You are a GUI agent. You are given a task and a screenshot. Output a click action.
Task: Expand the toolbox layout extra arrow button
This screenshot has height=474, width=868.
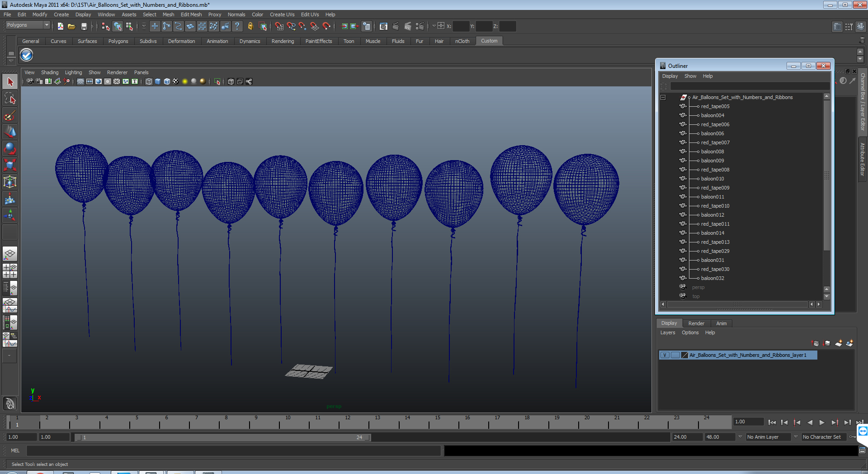click(9, 355)
